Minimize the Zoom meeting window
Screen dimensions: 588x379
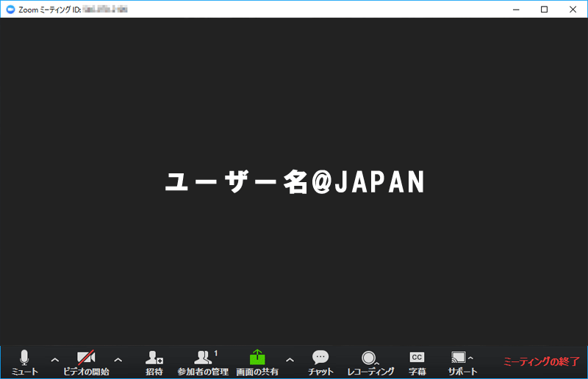517,10
